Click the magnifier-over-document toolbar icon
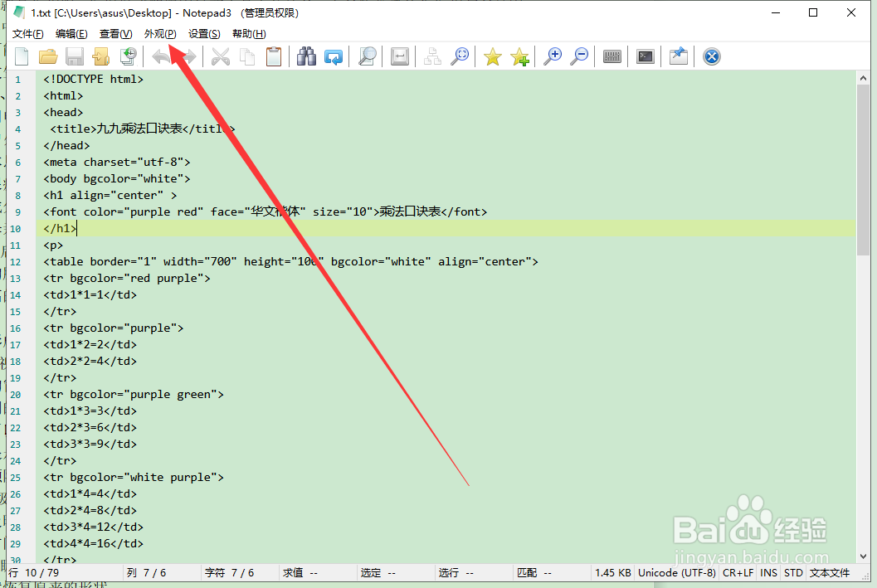The height and width of the screenshot is (588, 877). click(x=367, y=56)
